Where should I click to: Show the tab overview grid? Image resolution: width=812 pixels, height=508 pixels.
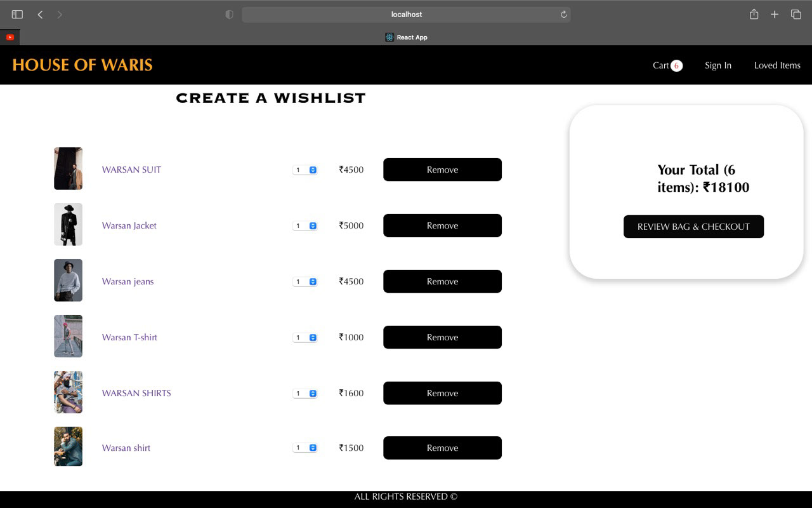796,14
